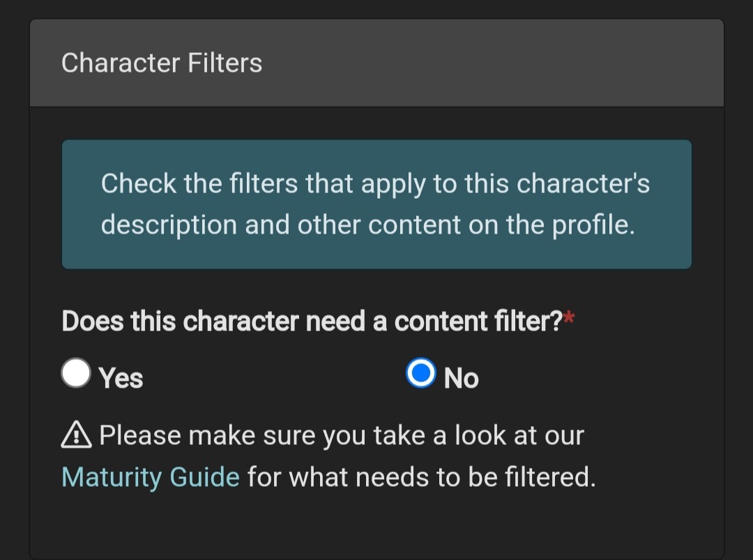This screenshot has width=753, height=560.
Task: Click the Character Filters panel header
Action: pos(376,63)
